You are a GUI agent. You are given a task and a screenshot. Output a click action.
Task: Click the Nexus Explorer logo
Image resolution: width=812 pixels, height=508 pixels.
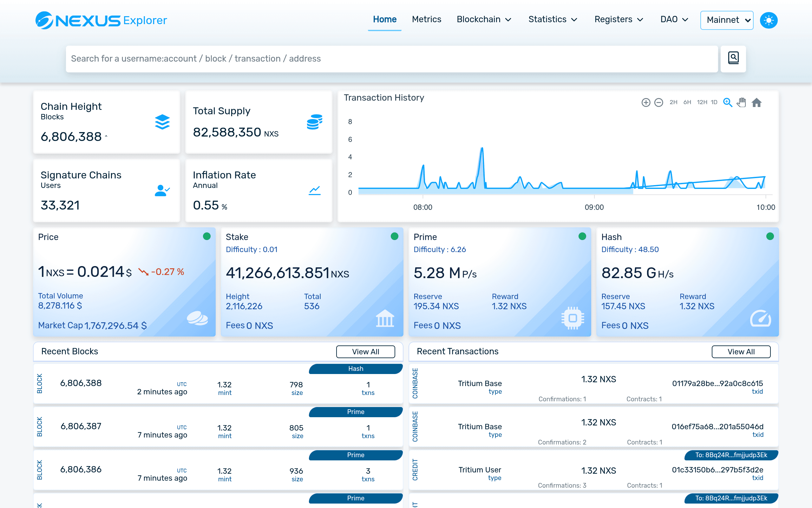click(x=101, y=20)
